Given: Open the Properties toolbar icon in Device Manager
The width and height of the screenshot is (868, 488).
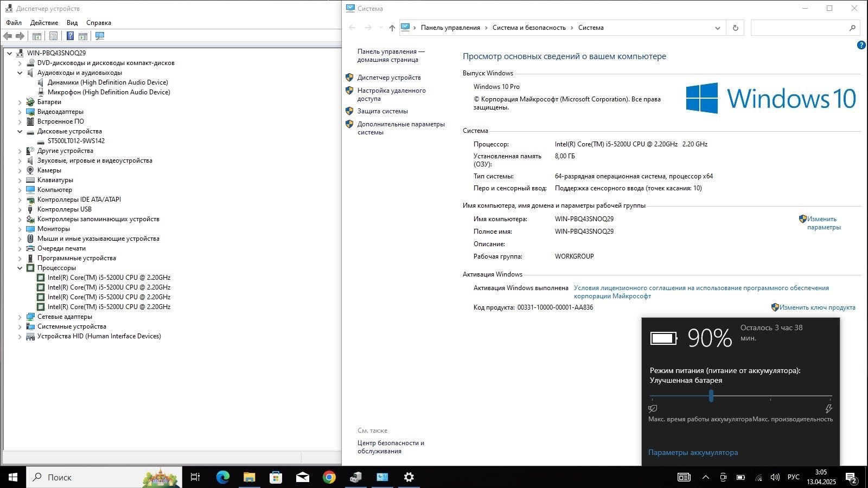Looking at the screenshot, I should coord(53,36).
